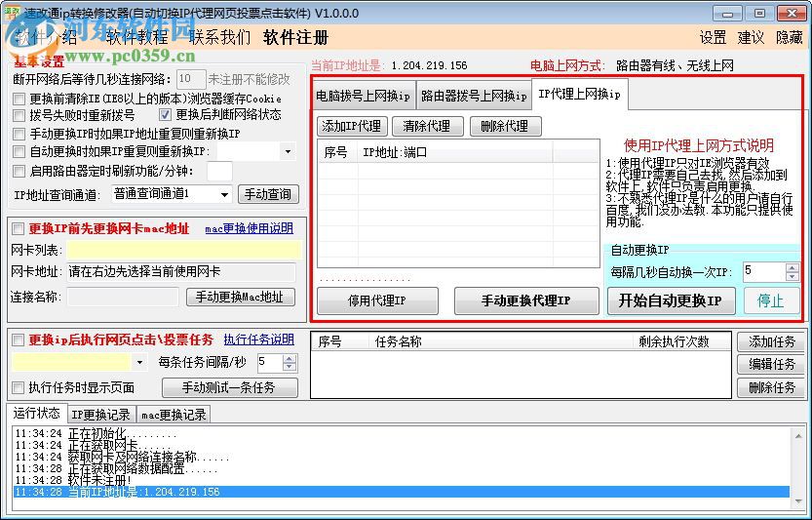Click 删除代理 button
Screen dimensions: 812x520
coord(505,126)
